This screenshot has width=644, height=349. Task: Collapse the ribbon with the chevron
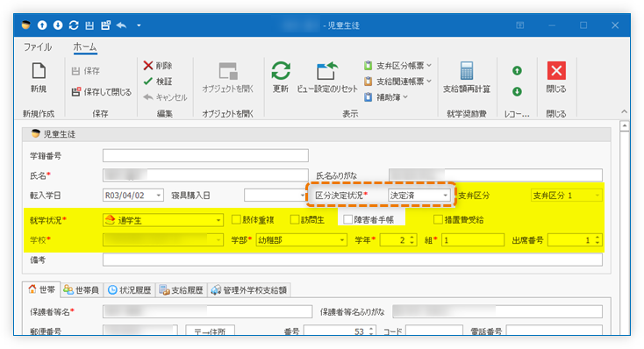click(625, 111)
